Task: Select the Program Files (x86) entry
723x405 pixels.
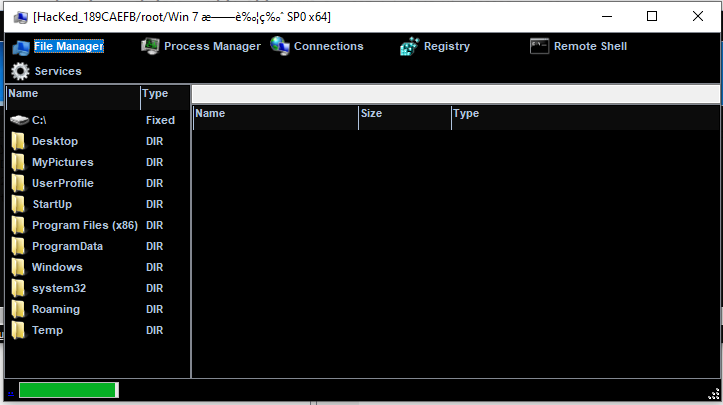Action: coord(84,225)
